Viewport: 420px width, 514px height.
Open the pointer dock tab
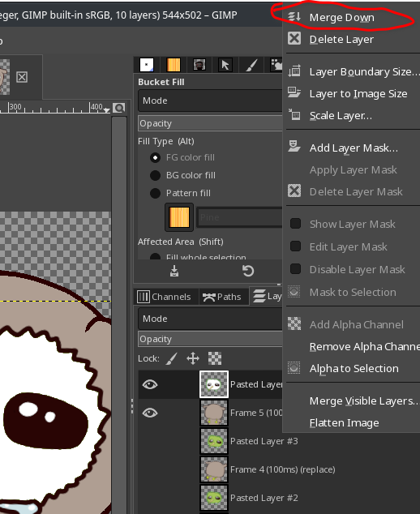[225, 65]
